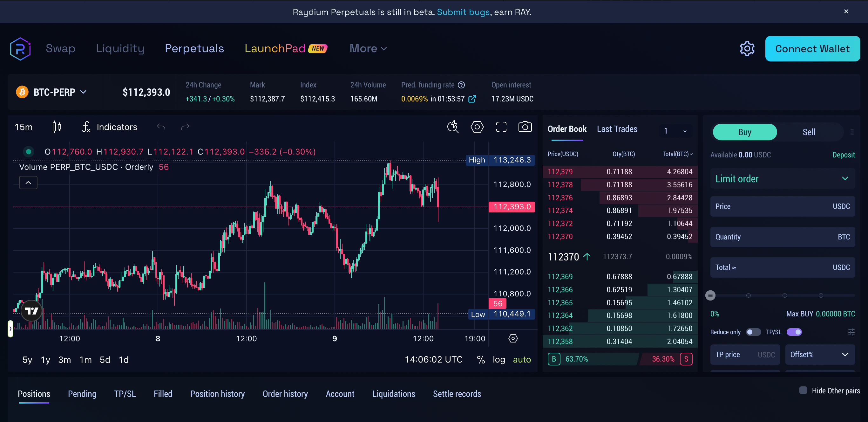
Task: Take a chart snapshot with camera icon
Action: tap(525, 127)
